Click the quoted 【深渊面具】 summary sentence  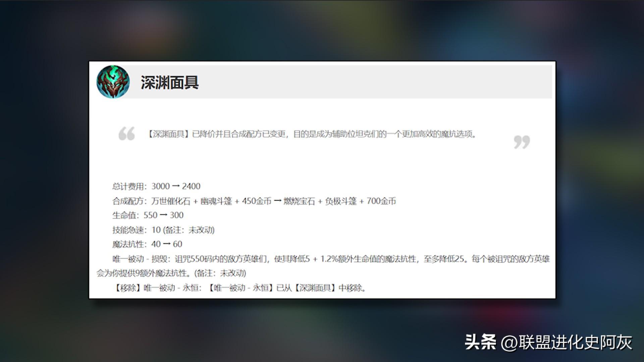click(312, 134)
